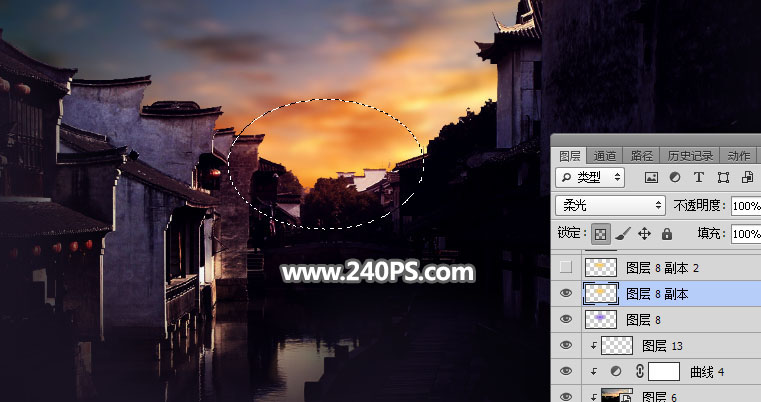This screenshot has height=402, width=761.
Task: Click the 不透明度 label
Action: 699,206
